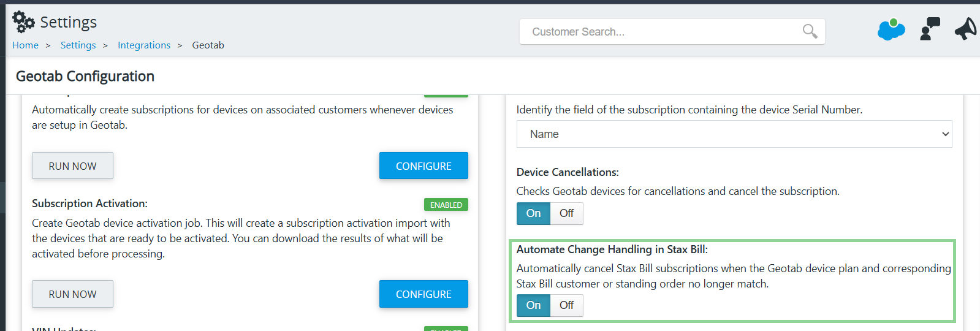Click the Geotab Configuration heading
980x331 pixels.
85,76
